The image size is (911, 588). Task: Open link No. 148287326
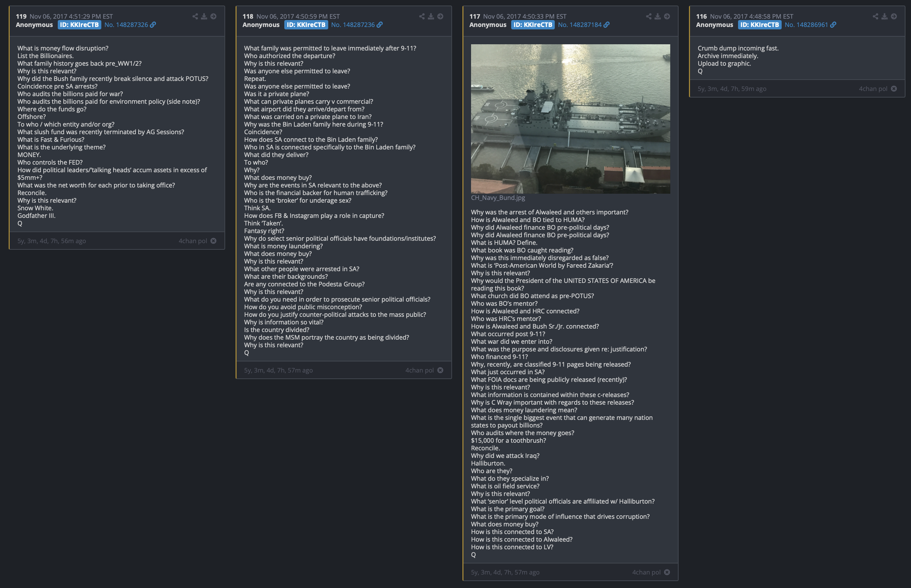(x=130, y=25)
